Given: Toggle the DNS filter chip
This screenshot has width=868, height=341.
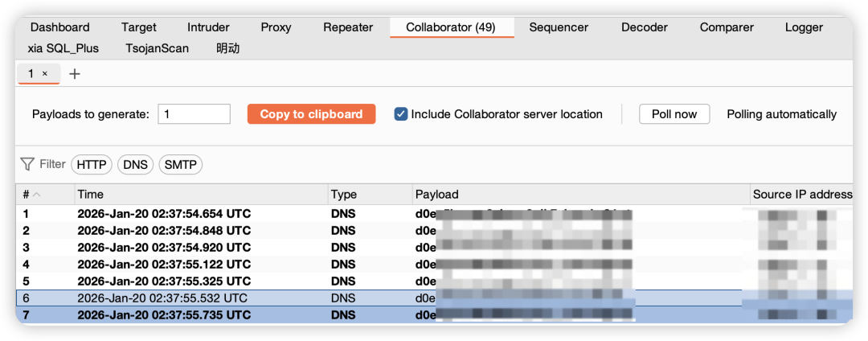Looking at the screenshot, I should coord(135,165).
